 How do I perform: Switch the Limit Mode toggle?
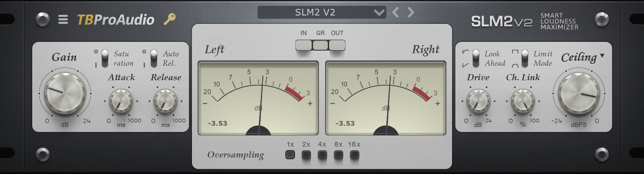click(525, 58)
